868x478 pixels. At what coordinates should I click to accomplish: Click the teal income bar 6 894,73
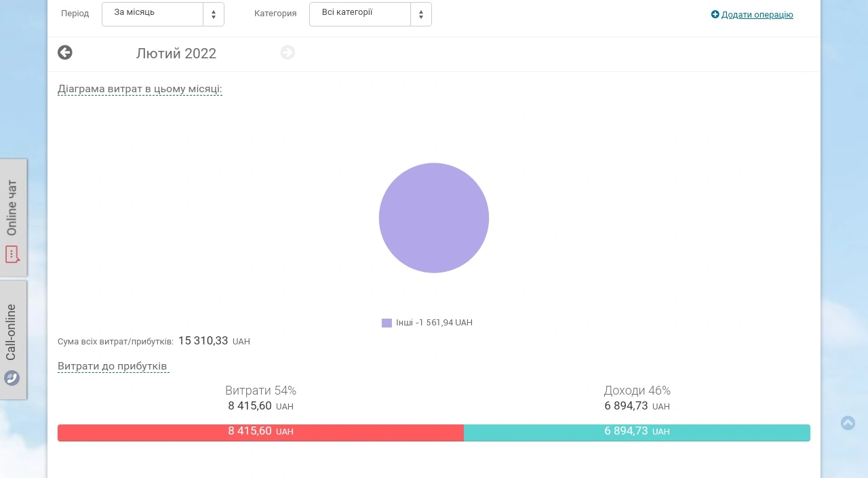point(637,432)
